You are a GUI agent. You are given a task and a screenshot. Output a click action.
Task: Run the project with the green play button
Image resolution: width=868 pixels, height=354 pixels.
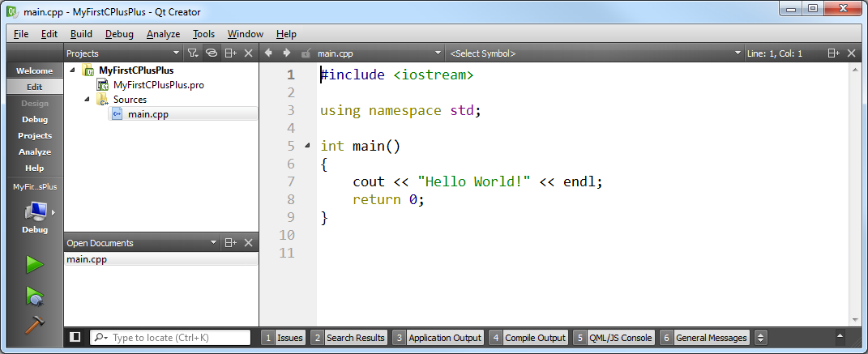point(34,264)
